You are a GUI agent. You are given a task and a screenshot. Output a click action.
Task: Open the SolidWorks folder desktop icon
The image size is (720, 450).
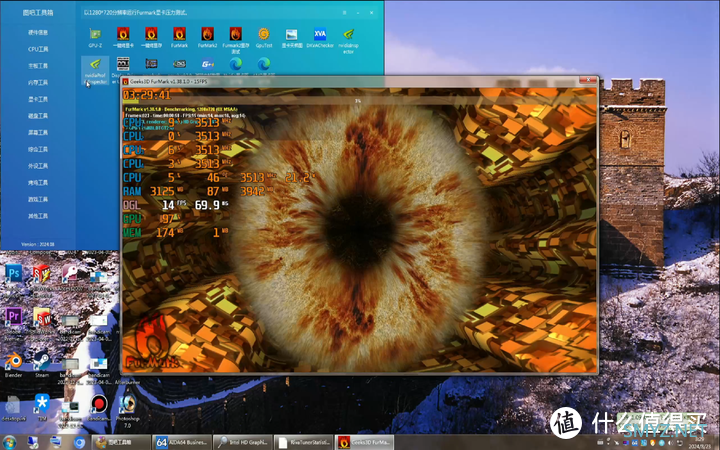42,317
